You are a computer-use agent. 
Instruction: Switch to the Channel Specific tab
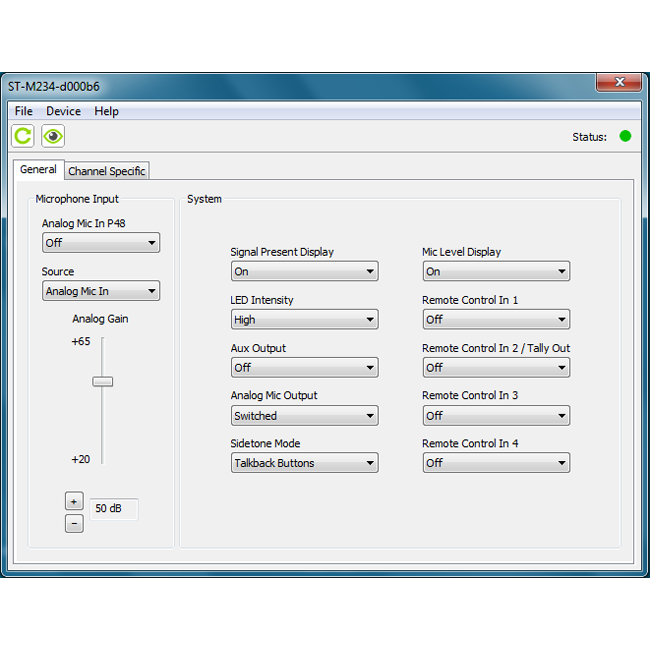point(107,171)
